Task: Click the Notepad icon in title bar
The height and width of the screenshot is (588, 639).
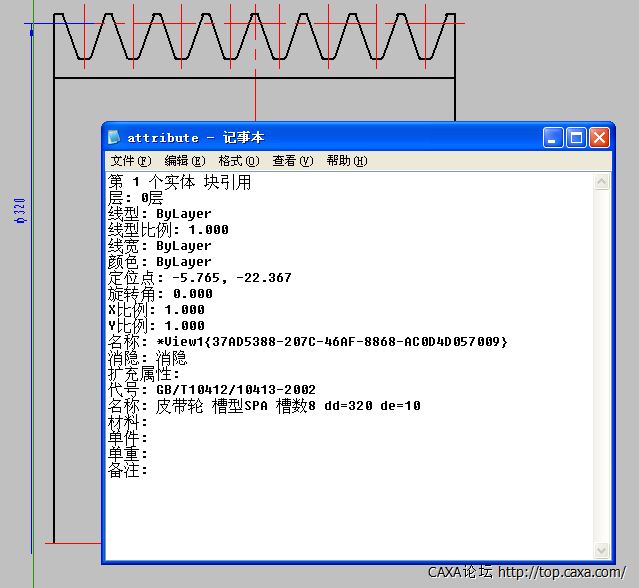Action: pyautogui.click(x=115, y=138)
